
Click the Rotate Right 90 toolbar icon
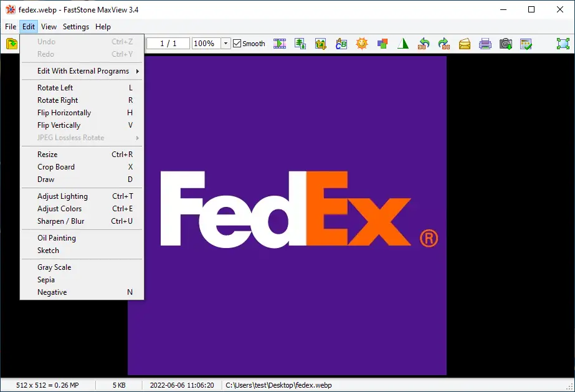pos(444,44)
